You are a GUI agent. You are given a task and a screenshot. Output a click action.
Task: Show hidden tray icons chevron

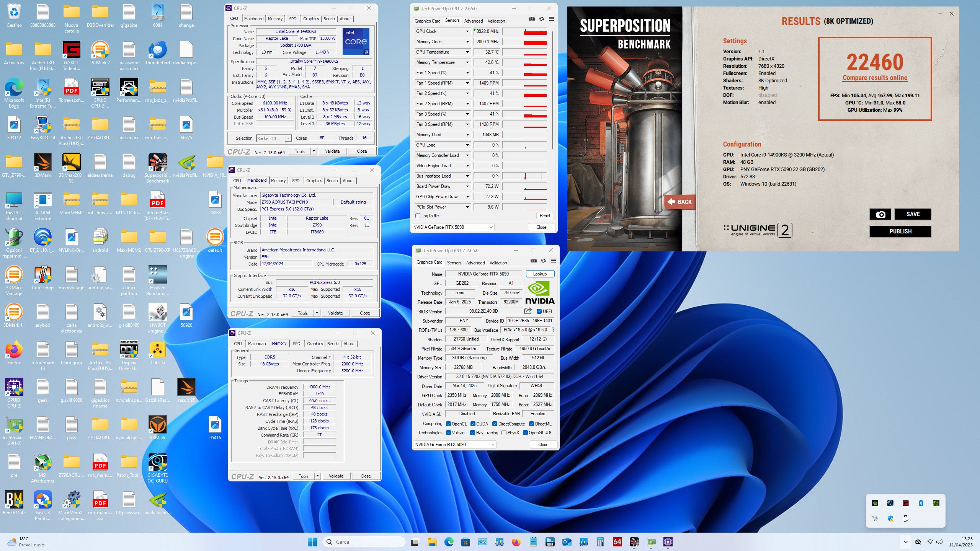(x=906, y=542)
